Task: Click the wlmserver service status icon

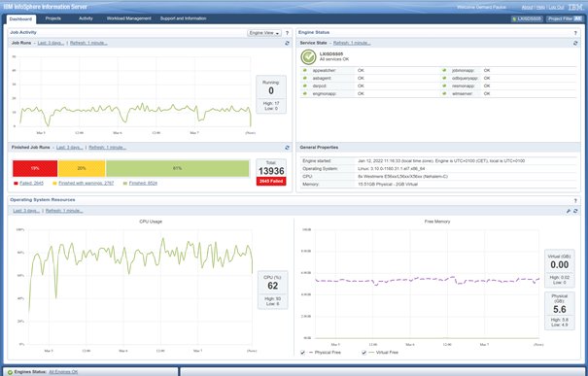Action: [444, 93]
